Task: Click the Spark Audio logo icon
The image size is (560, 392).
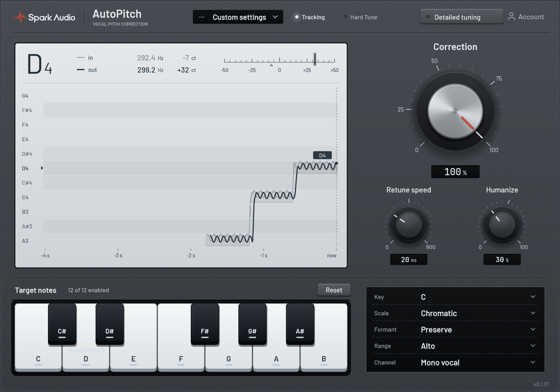Action: pyautogui.click(x=20, y=17)
